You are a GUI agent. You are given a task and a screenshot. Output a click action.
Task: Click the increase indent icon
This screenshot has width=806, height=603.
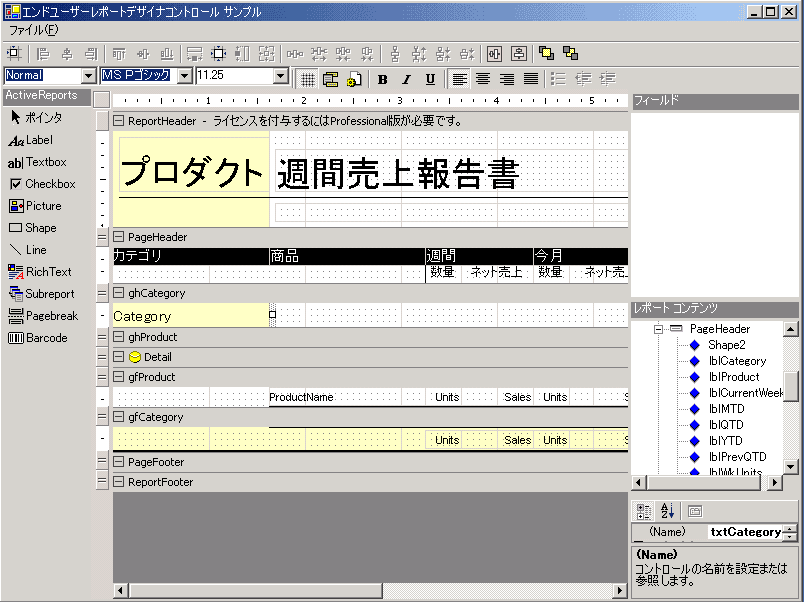(608, 79)
